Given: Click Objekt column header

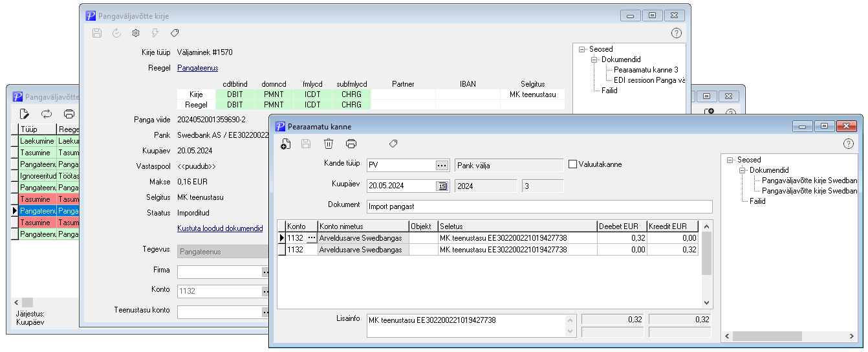Looking at the screenshot, I should [x=423, y=226].
